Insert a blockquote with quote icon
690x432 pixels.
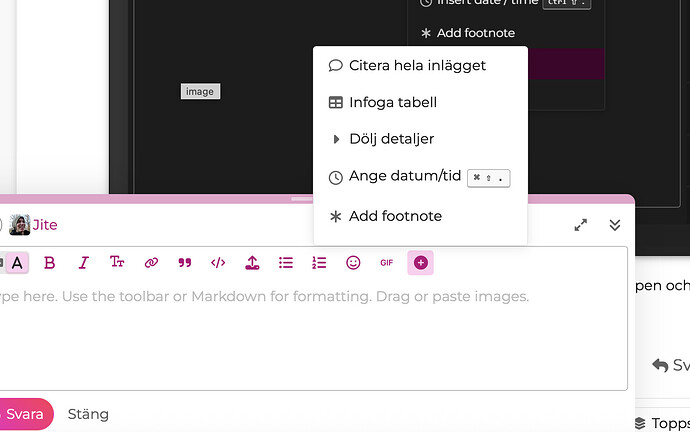pyautogui.click(x=185, y=263)
